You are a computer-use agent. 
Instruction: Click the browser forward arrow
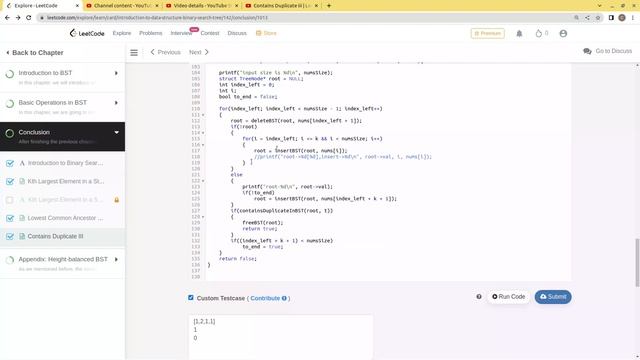[x=18, y=18]
